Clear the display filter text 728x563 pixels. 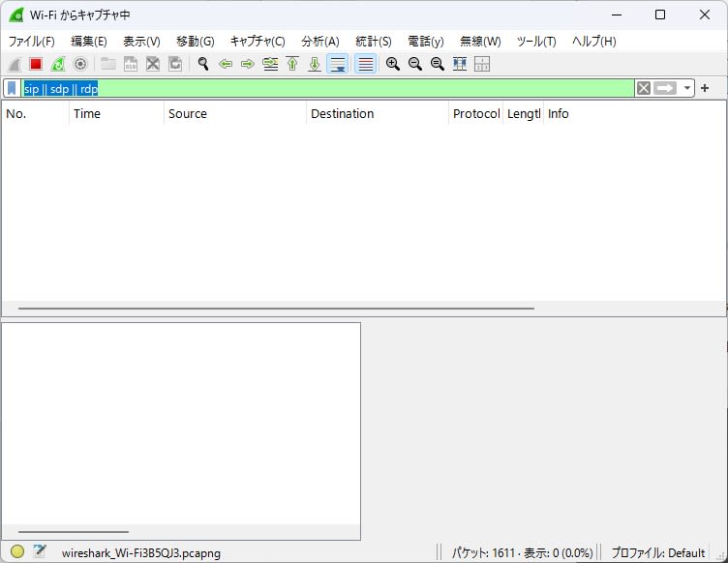[643, 88]
